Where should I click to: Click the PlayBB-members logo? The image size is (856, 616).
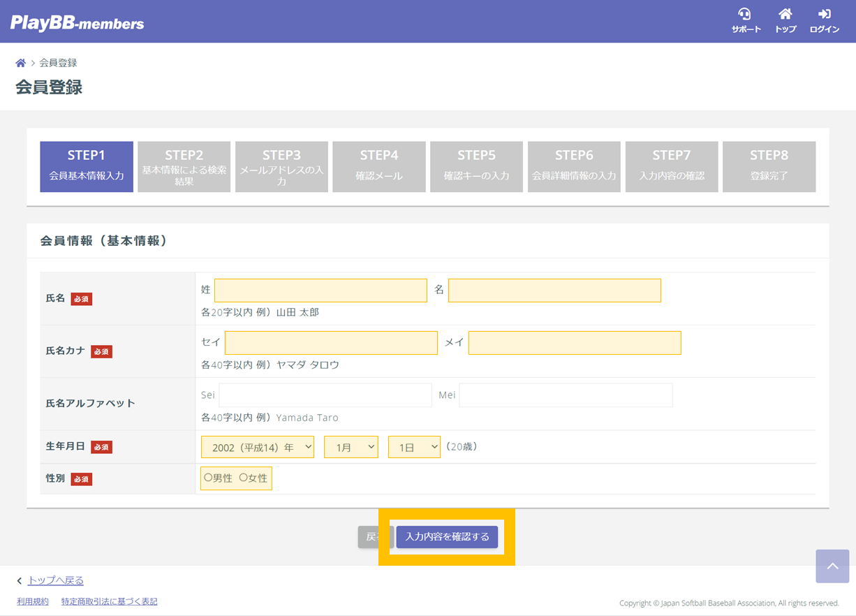(77, 21)
